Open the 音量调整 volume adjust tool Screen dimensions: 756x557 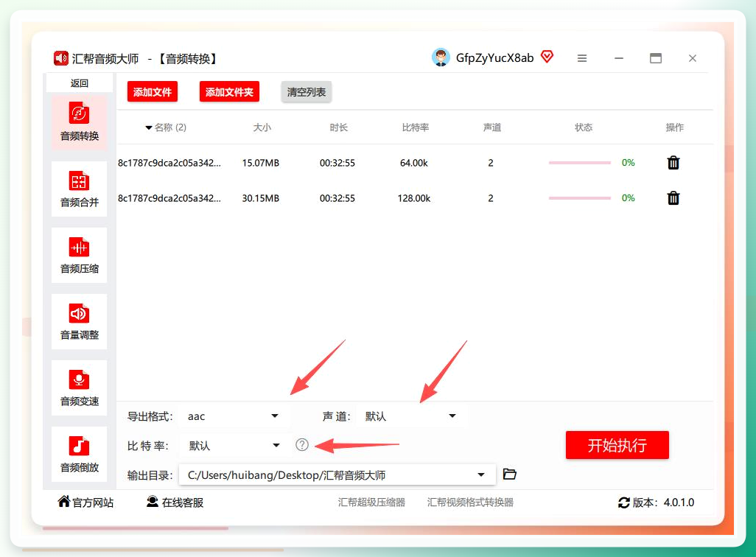[79, 322]
